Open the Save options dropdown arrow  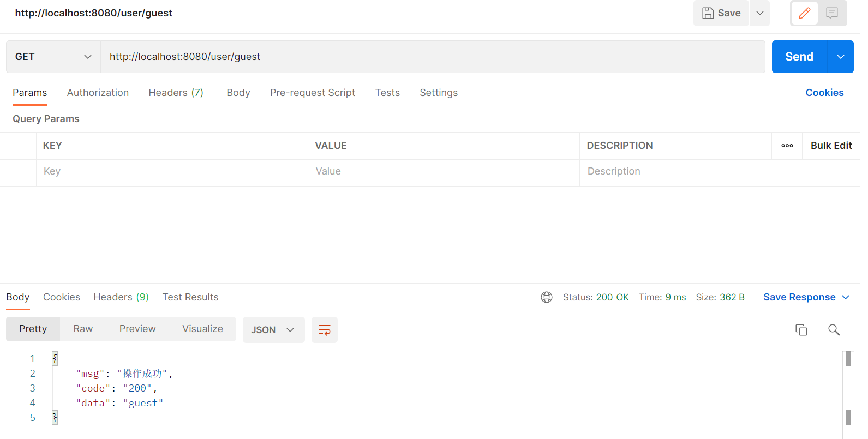760,13
